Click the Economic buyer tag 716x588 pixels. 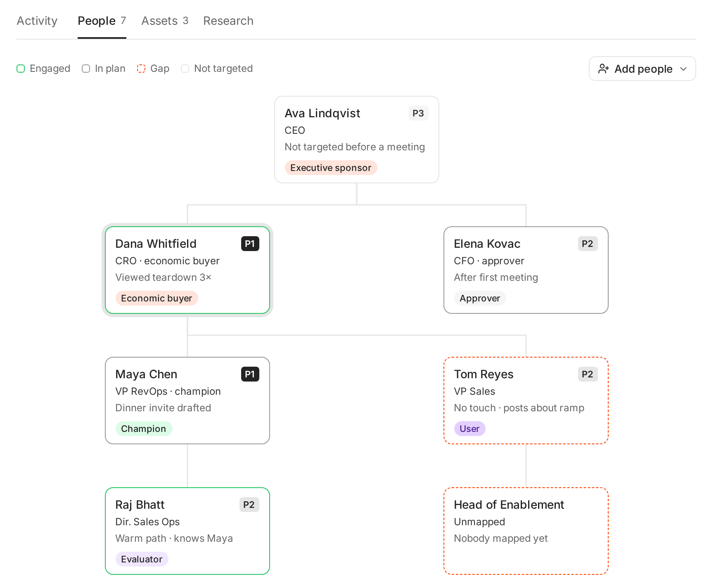click(x=156, y=298)
